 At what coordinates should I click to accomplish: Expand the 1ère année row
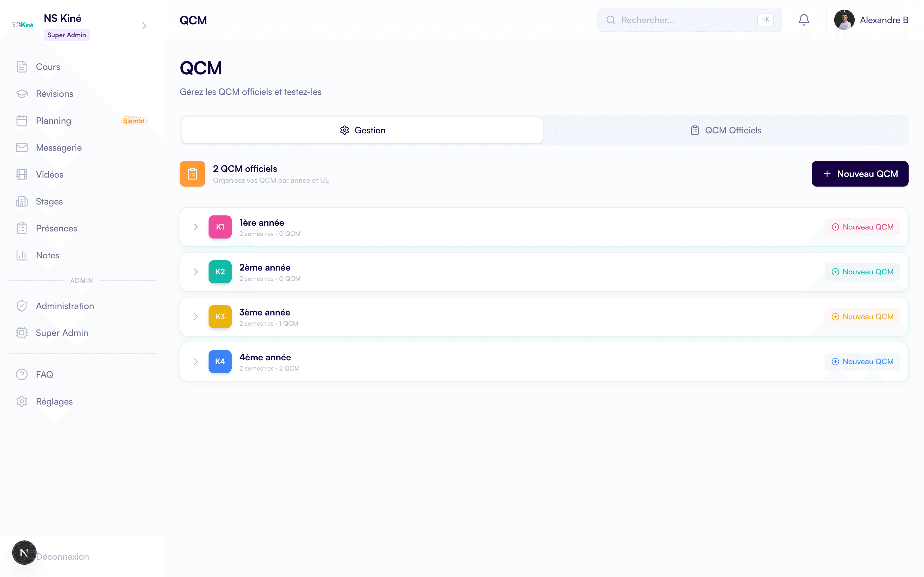click(196, 227)
